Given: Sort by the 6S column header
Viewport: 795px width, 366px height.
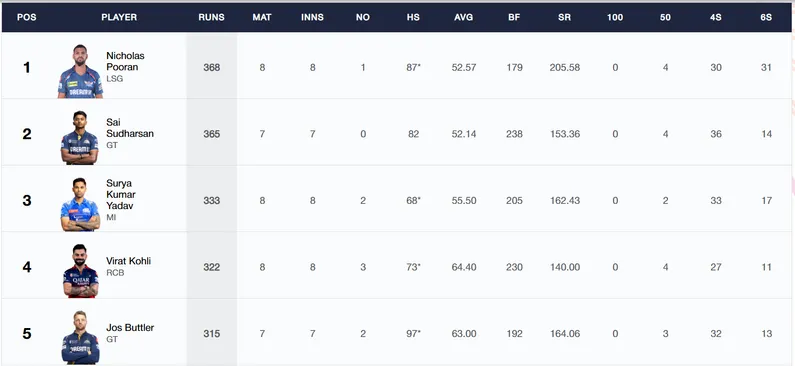Looking at the screenshot, I should 766,17.
